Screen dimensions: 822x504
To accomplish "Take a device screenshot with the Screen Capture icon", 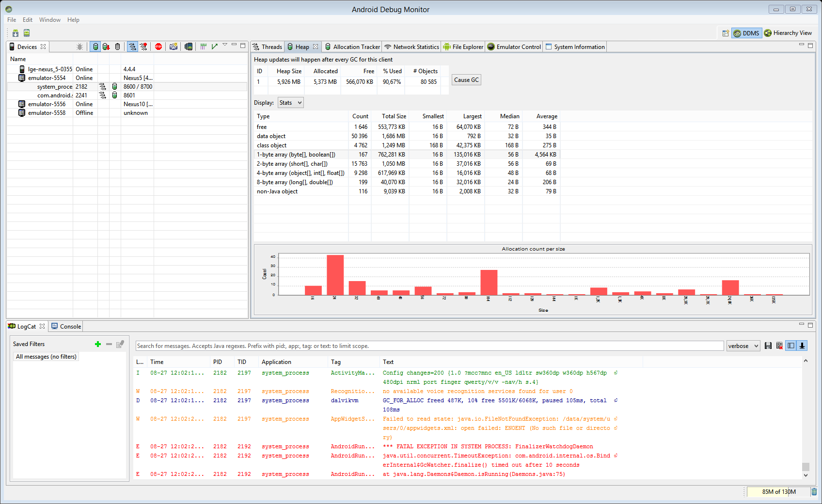I will tap(174, 47).
